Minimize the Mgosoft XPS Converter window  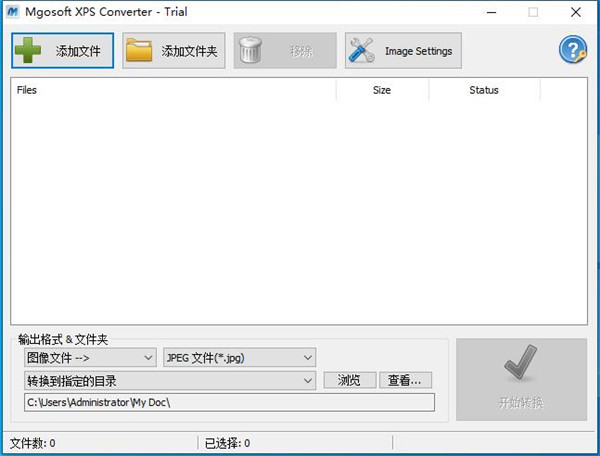coord(491,12)
